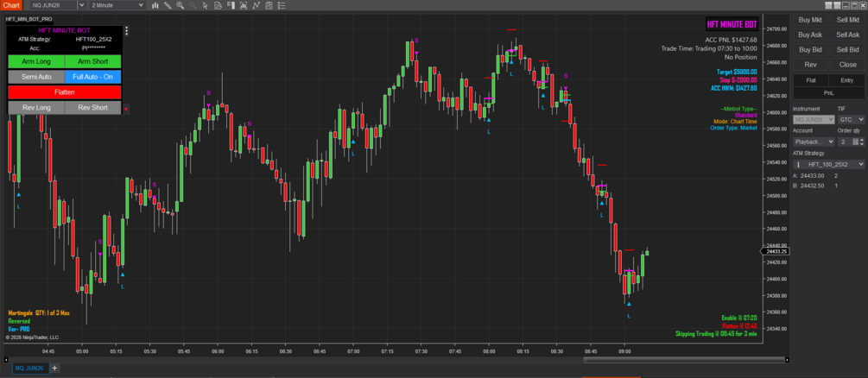Click the Buy Ask button

pos(810,35)
